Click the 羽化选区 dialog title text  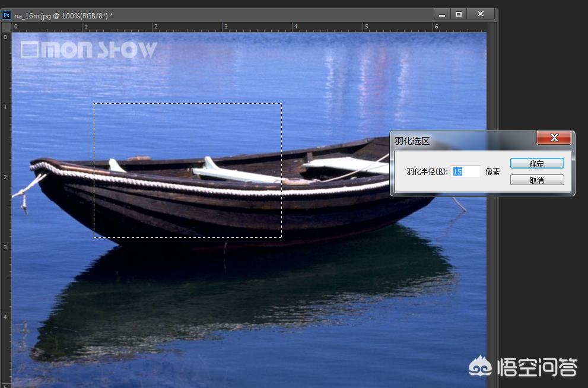[x=412, y=141]
